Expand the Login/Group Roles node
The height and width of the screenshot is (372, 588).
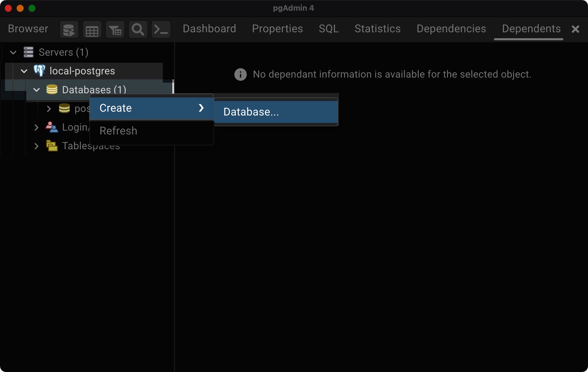point(36,127)
